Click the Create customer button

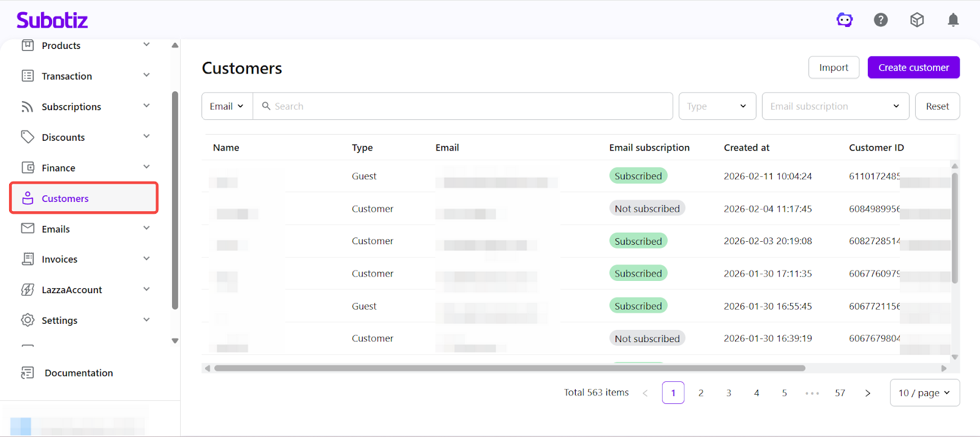coord(913,67)
